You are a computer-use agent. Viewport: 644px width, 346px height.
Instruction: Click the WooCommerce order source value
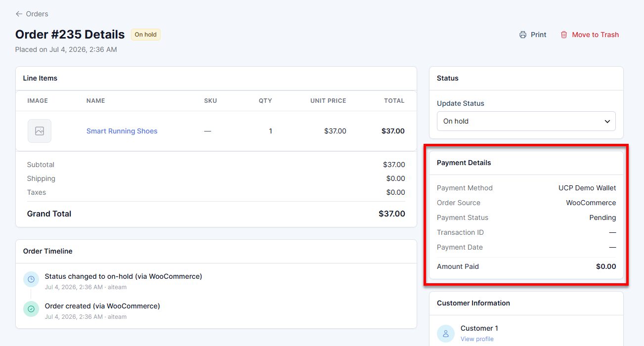tap(591, 203)
